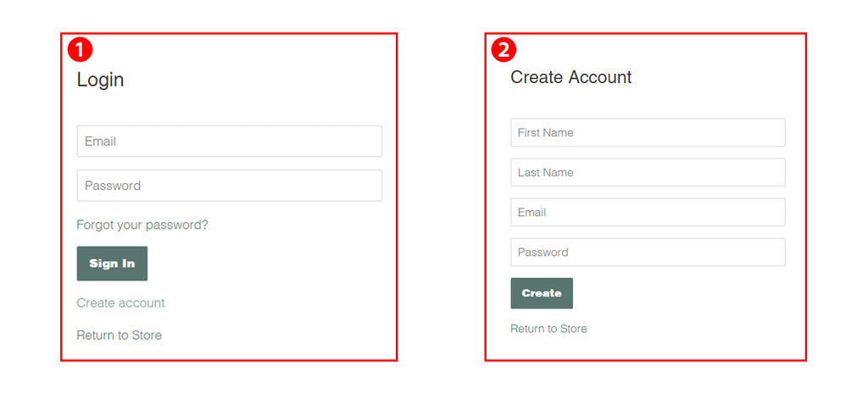Select the Last Name input field
The image size is (868, 394).
(648, 173)
